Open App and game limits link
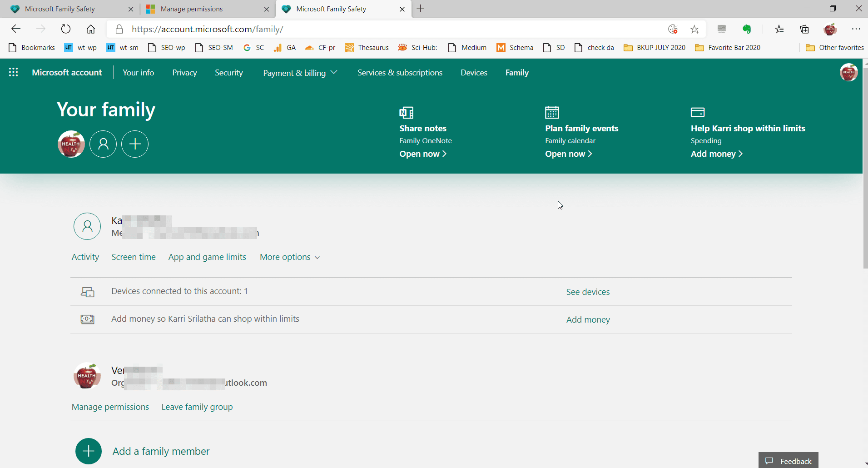The width and height of the screenshot is (868, 468). (x=207, y=257)
